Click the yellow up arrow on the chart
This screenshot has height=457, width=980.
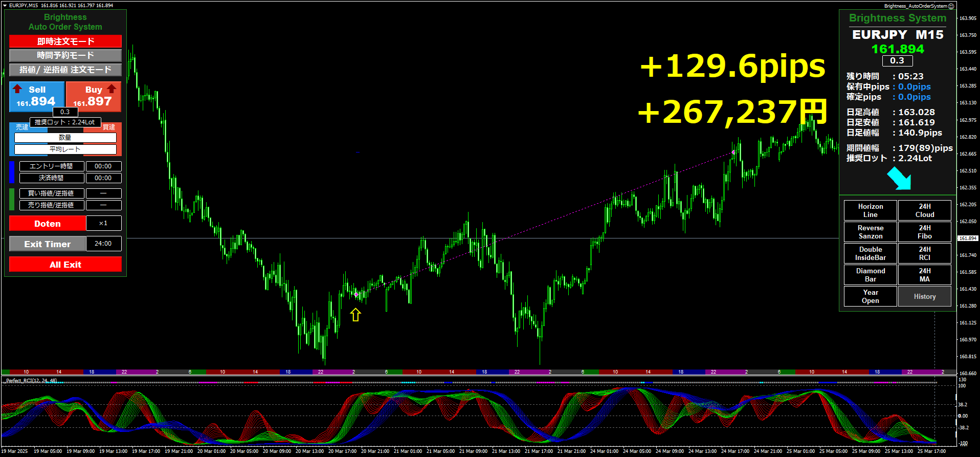[355, 315]
